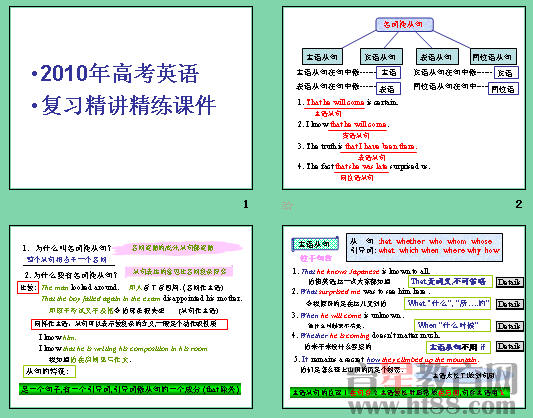Image resolution: width=533 pixels, height=418 pixels.
Task: Click the red-bordered 比较 box on slide 3
Action: (x=28, y=288)
